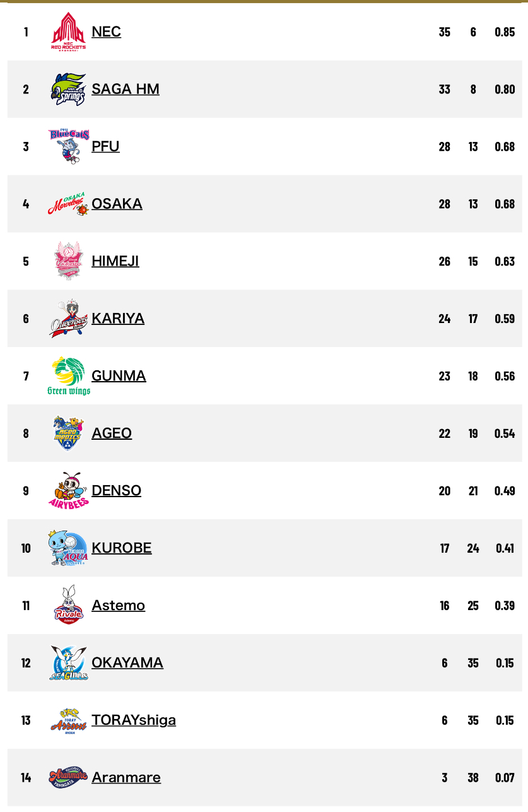The image size is (528, 812).
Task: Follow the KARIYA team name link
Action: click(x=118, y=319)
